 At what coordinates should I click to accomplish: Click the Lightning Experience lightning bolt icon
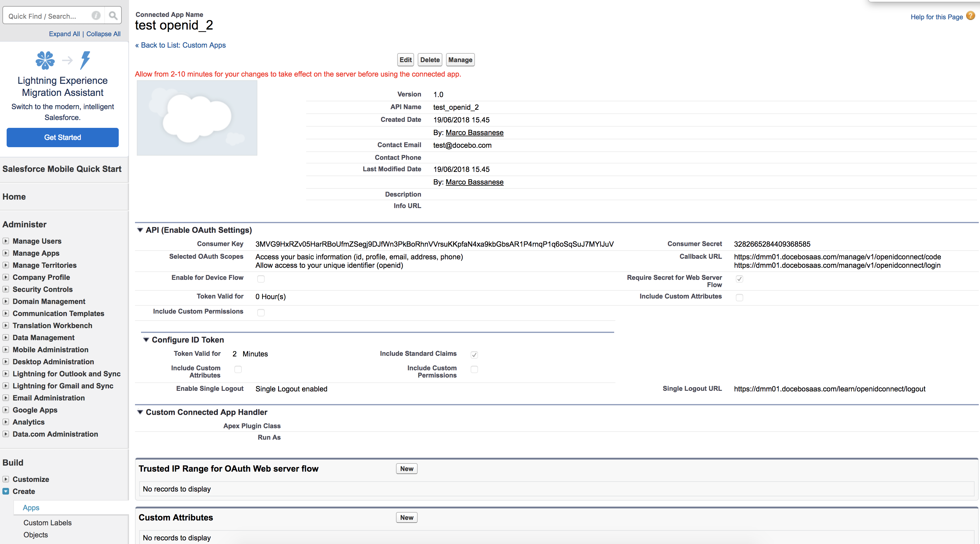pyautogui.click(x=85, y=60)
